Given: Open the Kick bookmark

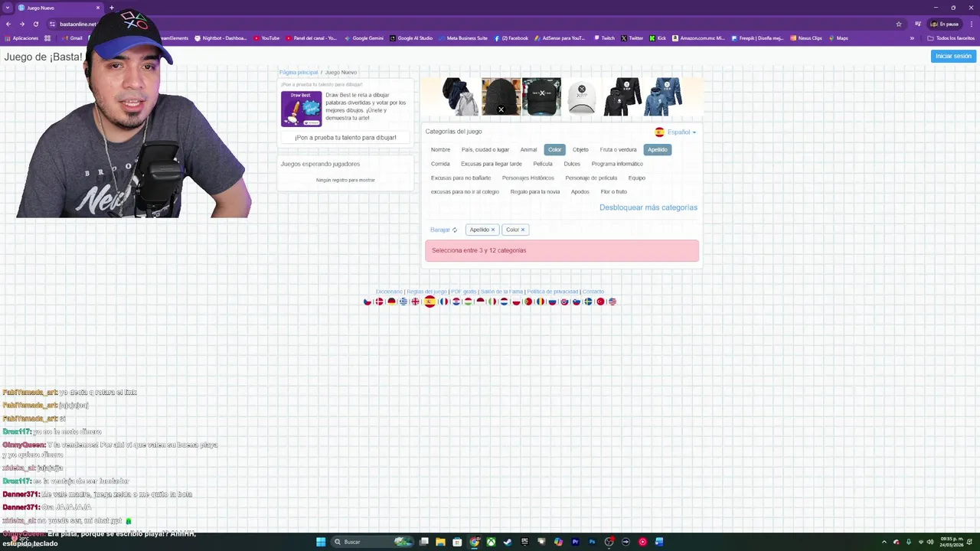Looking at the screenshot, I should pos(658,38).
